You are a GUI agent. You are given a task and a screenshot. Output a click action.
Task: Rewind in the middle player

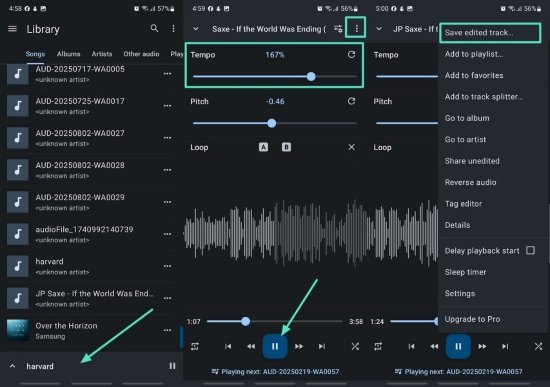click(x=251, y=347)
